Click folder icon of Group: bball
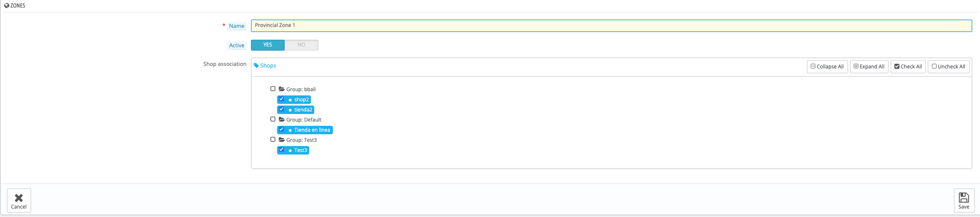Screen dimensions: 980x217 click(282, 89)
